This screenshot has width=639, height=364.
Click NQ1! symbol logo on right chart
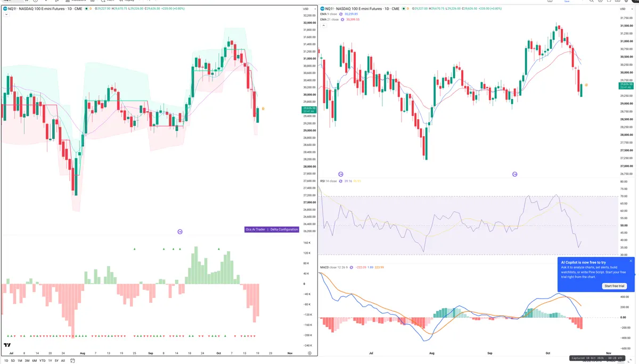tap(322, 9)
